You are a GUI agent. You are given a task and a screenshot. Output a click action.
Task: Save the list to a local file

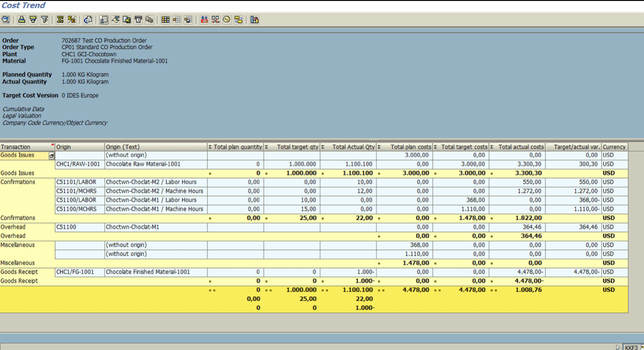point(127,20)
